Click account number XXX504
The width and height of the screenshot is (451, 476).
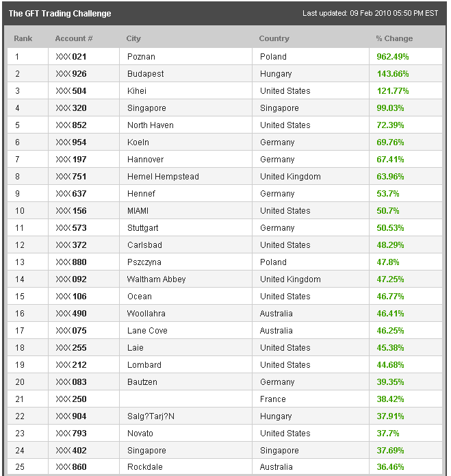pos(70,91)
